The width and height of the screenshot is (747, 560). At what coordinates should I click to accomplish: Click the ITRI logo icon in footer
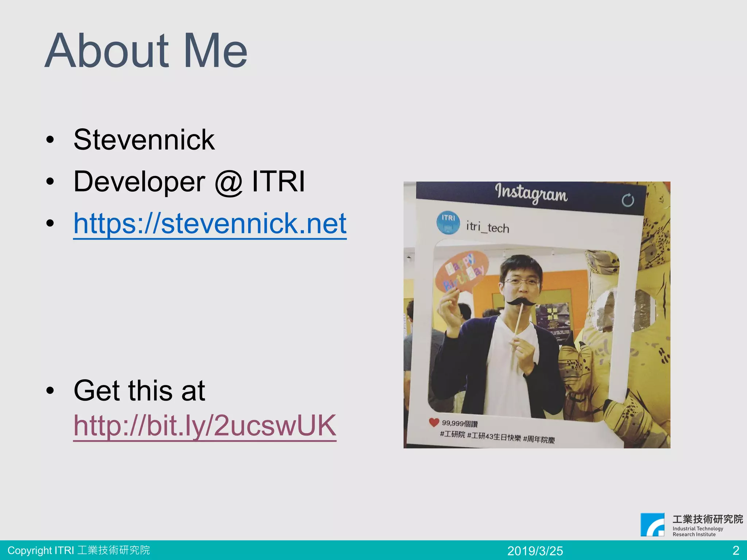[653, 525]
